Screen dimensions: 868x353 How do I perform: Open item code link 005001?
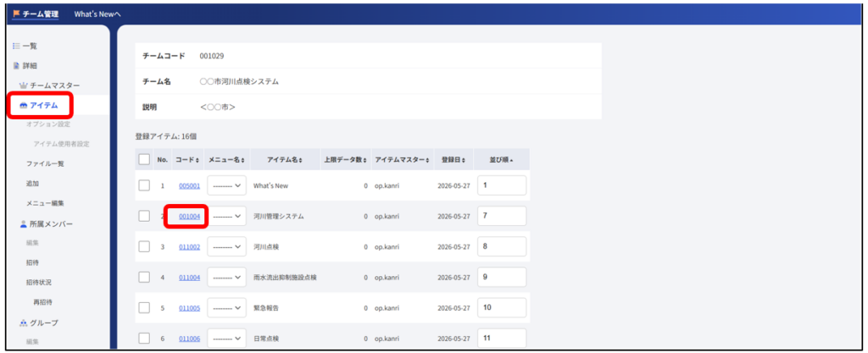point(189,186)
